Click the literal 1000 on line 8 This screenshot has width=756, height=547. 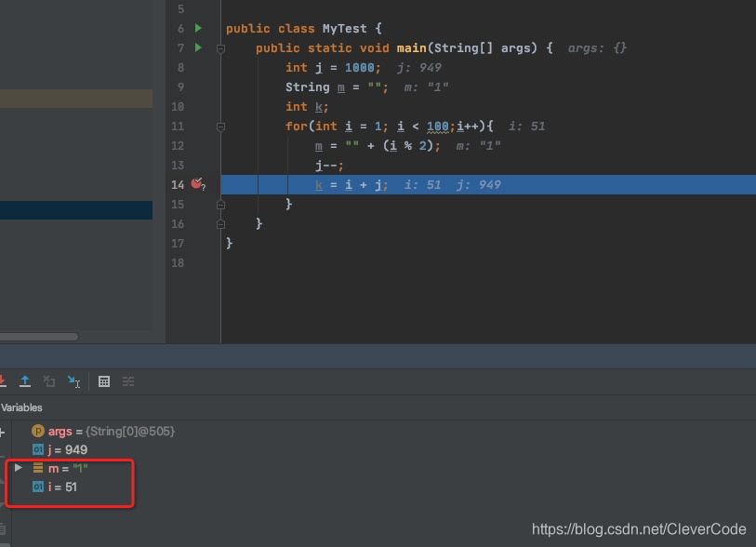pyautogui.click(x=359, y=68)
